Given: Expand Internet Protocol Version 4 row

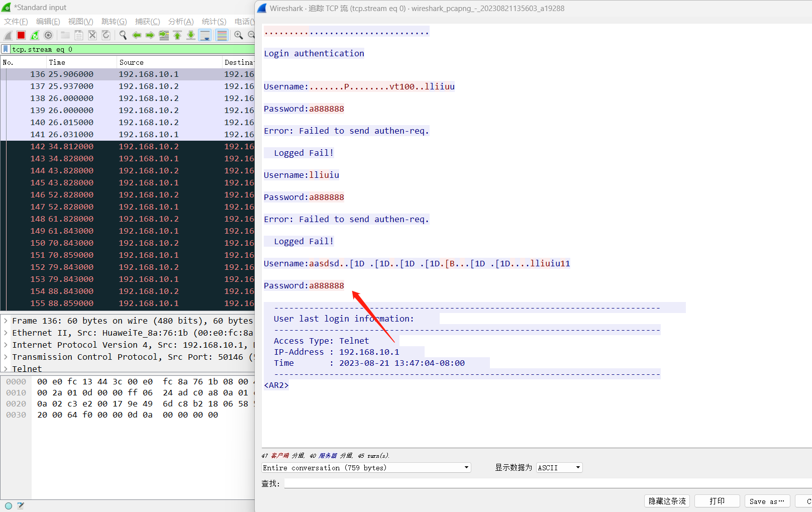Looking at the screenshot, I should pyautogui.click(x=6, y=345).
